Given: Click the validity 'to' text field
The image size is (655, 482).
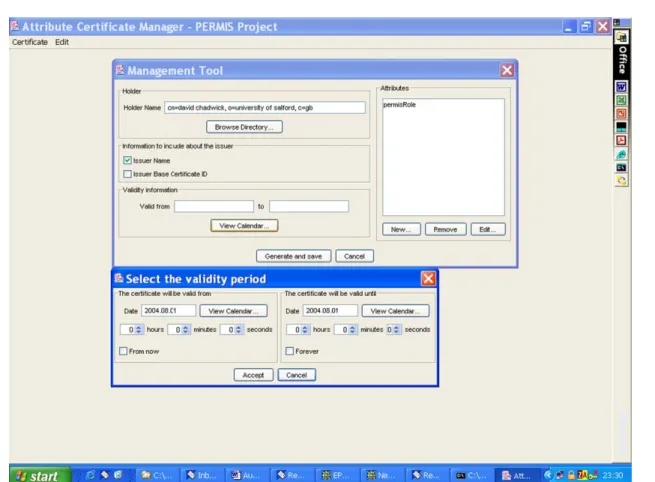Looking at the screenshot, I should (x=309, y=206).
